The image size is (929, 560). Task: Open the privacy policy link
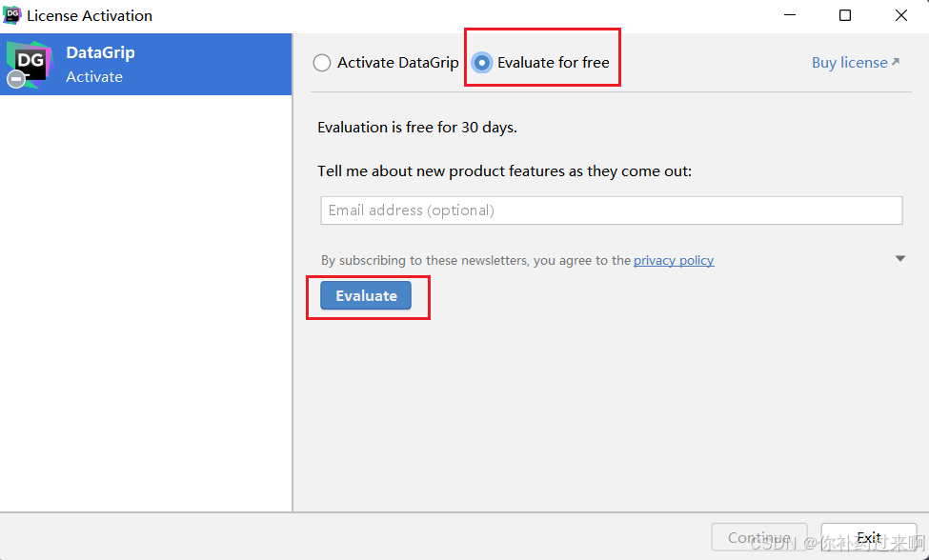674,260
